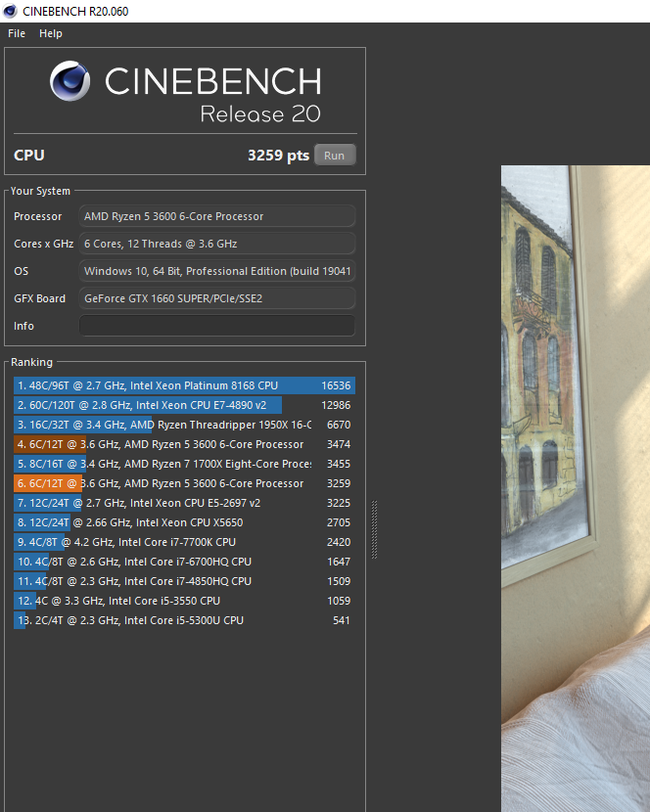Click the Processor field showing AMD Ryzen 5 3600
The width and height of the screenshot is (650, 812).
[216, 216]
